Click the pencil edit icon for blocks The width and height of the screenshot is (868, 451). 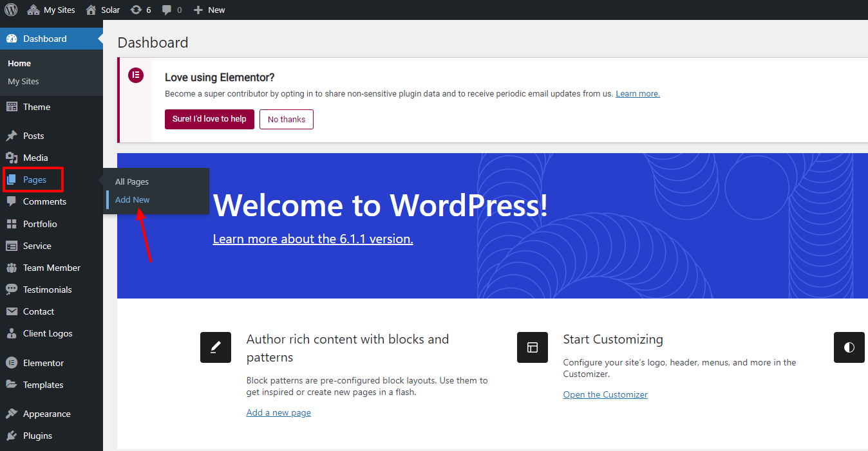pos(216,347)
